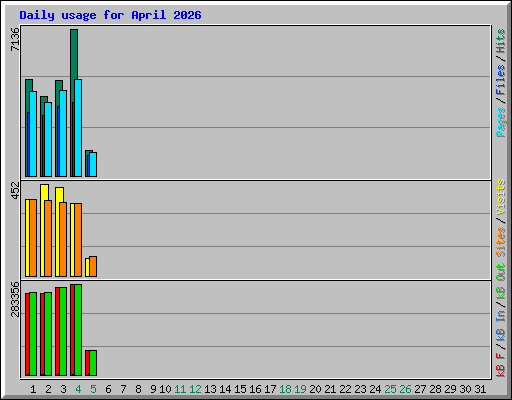
Task: Click day 22 on the x-axis
Action: tap(345, 389)
